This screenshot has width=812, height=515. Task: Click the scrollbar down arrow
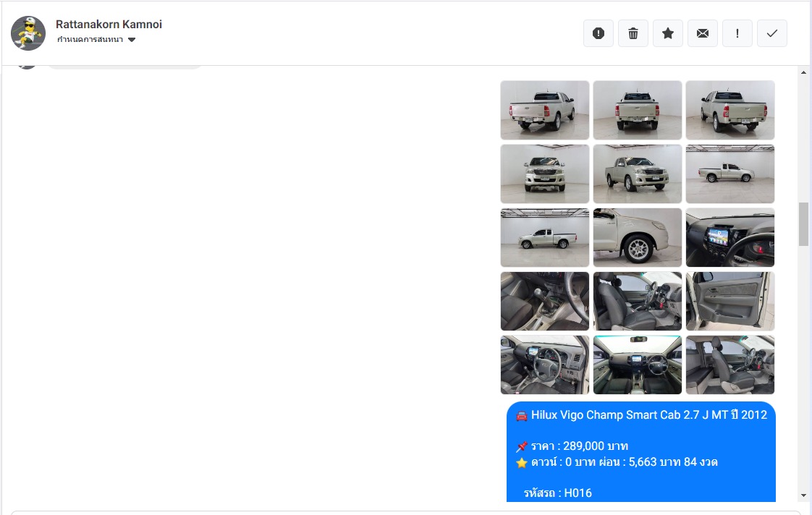pos(803,495)
